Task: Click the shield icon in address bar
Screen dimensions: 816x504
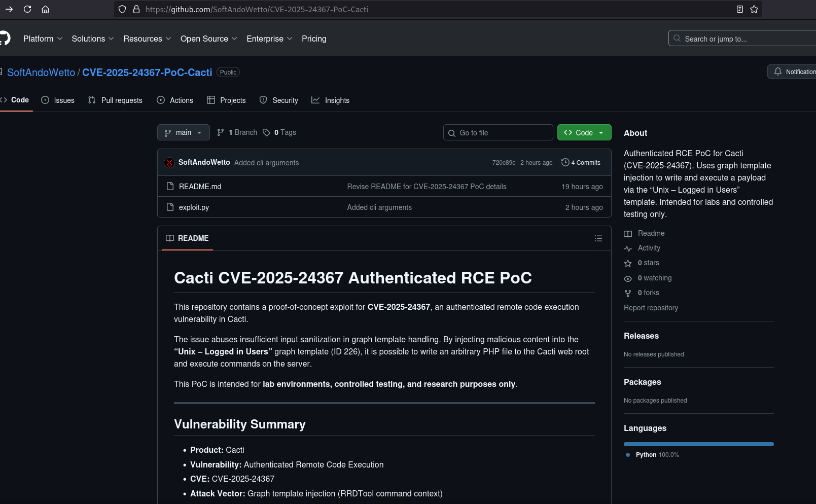Action: [122, 9]
